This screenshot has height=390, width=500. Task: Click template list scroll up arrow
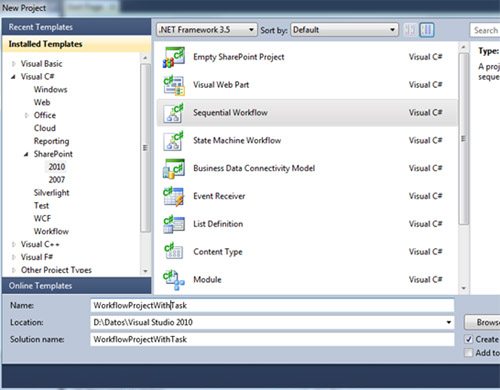tap(463, 47)
